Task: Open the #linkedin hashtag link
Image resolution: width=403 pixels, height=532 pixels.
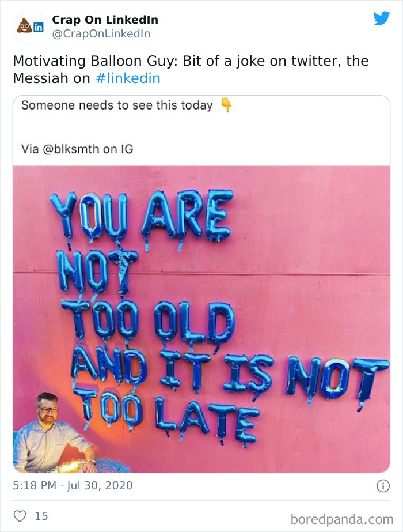Action: [129, 76]
